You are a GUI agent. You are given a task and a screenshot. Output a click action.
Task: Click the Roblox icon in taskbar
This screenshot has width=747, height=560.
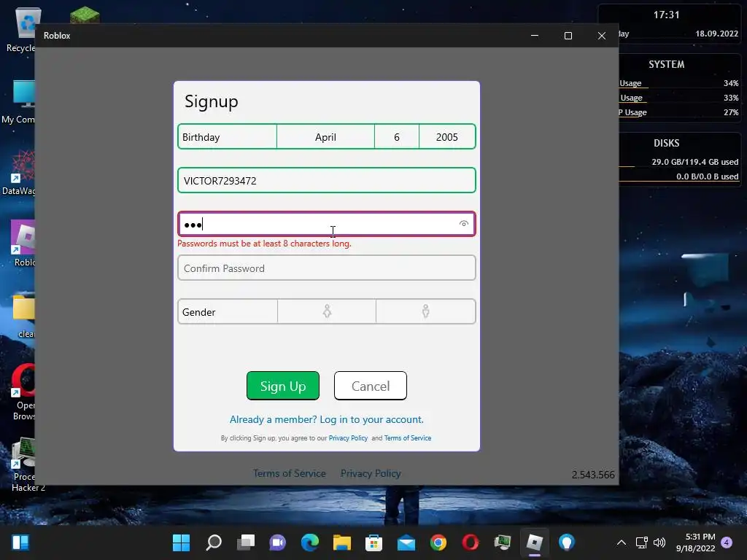click(x=535, y=542)
